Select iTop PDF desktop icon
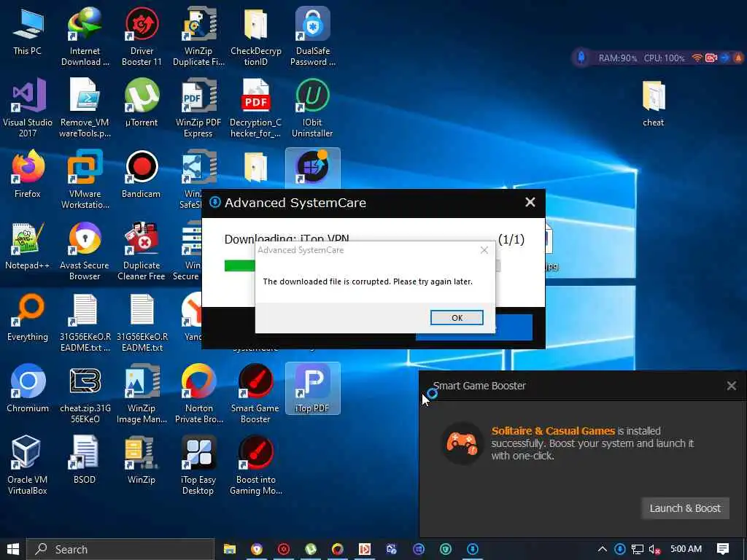The width and height of the screenshot is (747, 560). point(312,389)
